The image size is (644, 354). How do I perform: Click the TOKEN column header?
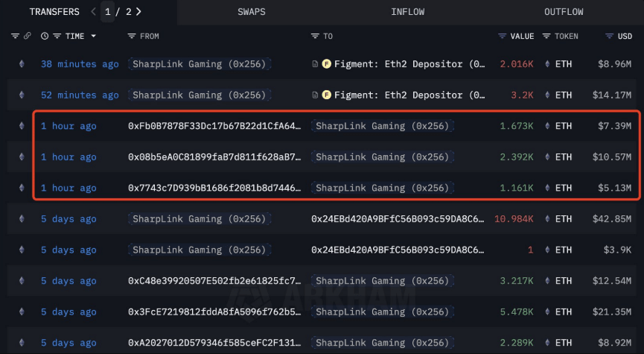567,37
